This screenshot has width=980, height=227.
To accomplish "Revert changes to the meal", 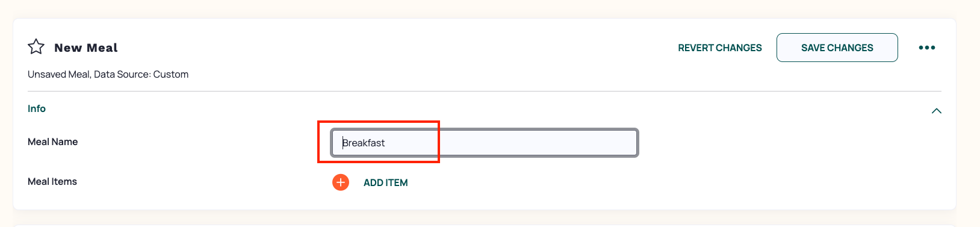I will tap(720, 48).
